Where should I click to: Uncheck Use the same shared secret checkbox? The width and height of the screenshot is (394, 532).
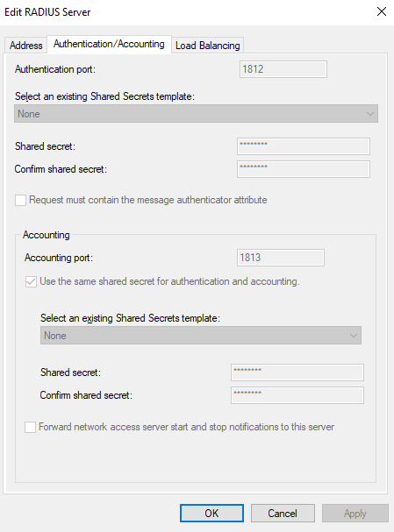point(31,281)
